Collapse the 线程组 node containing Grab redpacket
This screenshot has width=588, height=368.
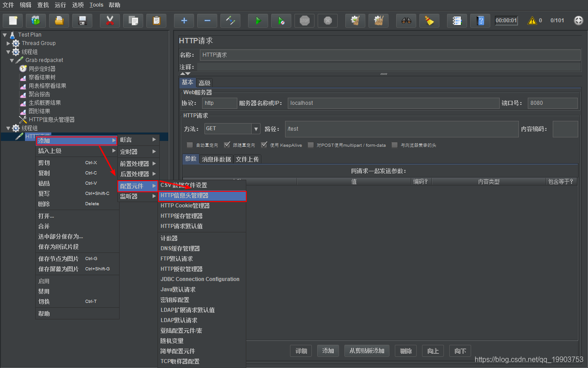click(x=8, y=52)
